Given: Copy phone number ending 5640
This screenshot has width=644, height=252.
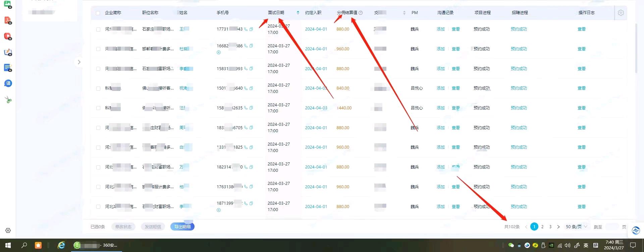Looking at the screenshot, I should (251, 88).
